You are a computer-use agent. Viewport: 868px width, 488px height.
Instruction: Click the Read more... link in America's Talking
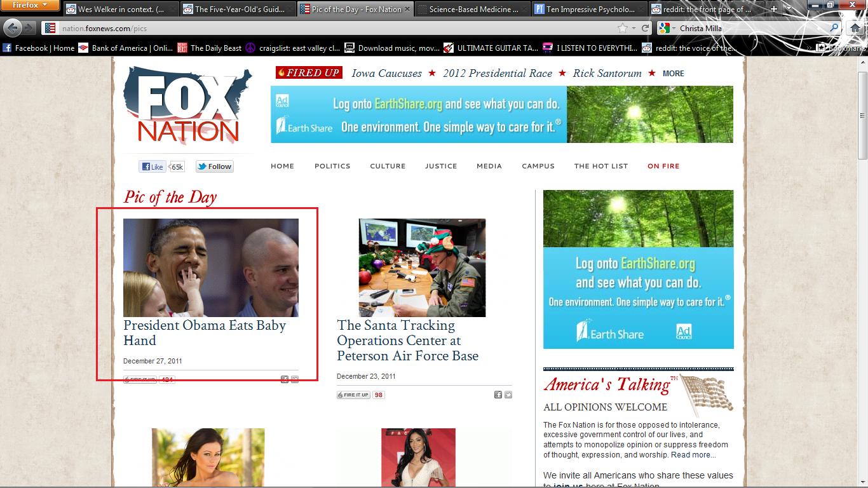click(693, 454)
